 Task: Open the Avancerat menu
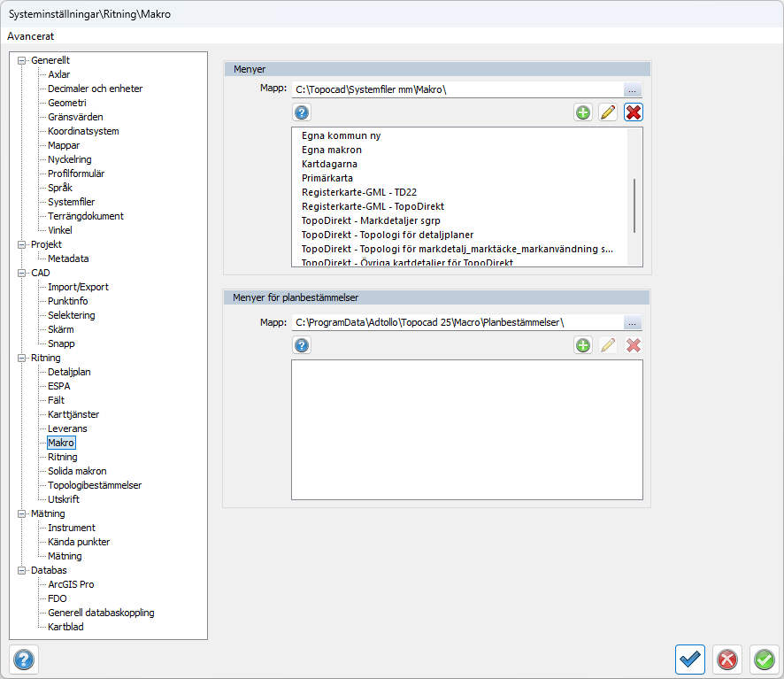pos(31,36)
